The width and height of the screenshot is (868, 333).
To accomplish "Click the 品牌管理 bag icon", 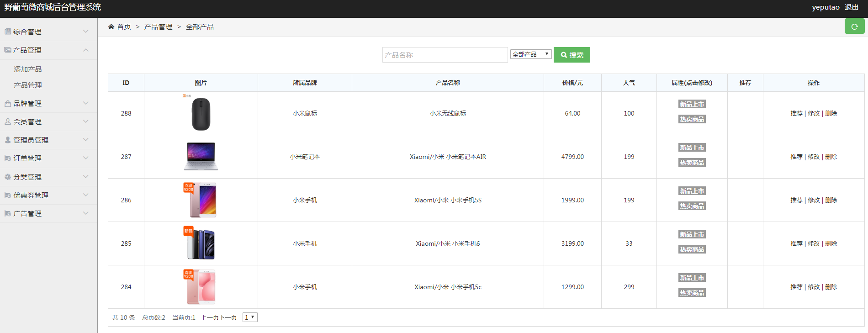I will pos(8,104).
